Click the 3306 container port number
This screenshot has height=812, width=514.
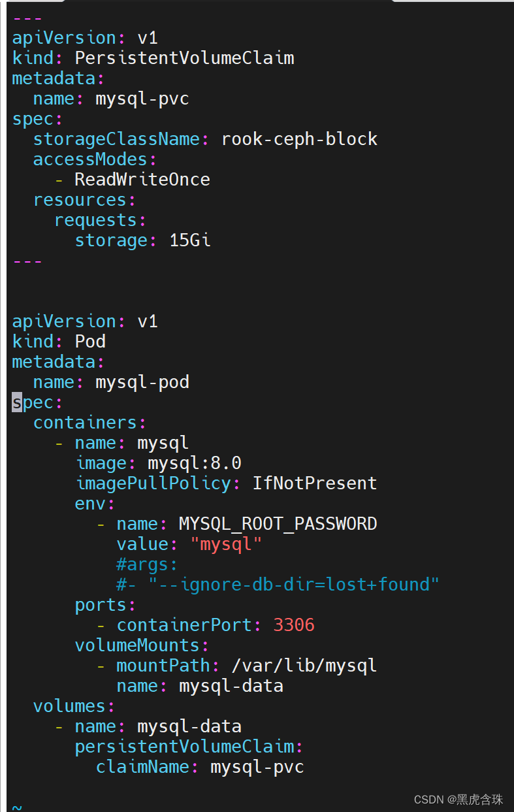(x=294, y=625)
